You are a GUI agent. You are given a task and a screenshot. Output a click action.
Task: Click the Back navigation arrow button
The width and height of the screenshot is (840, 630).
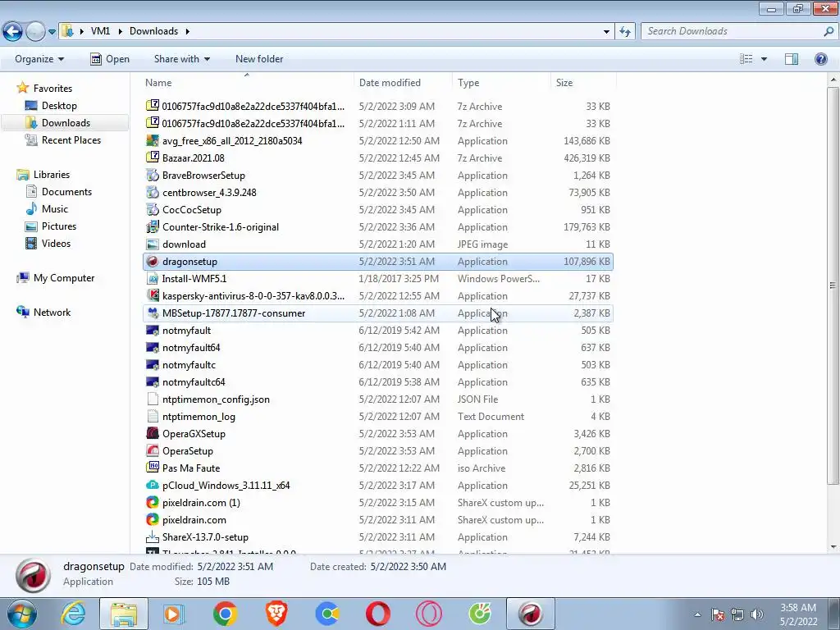13,32
